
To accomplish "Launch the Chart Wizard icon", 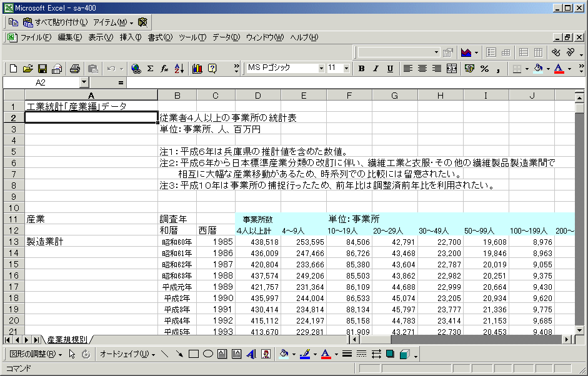I will point(197,69).
